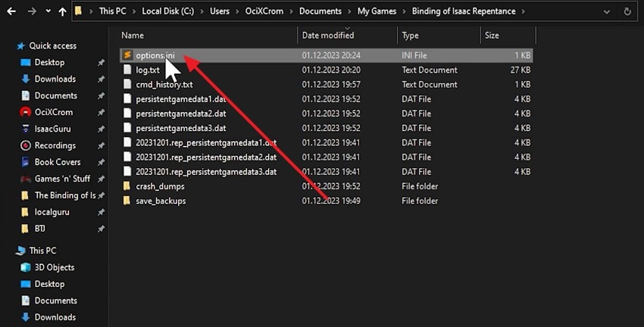The height and width of the screenshot is (327, 644).
Task: Select Binding of Isaac Repentance breadcrumb
Action: coord(464,11)
